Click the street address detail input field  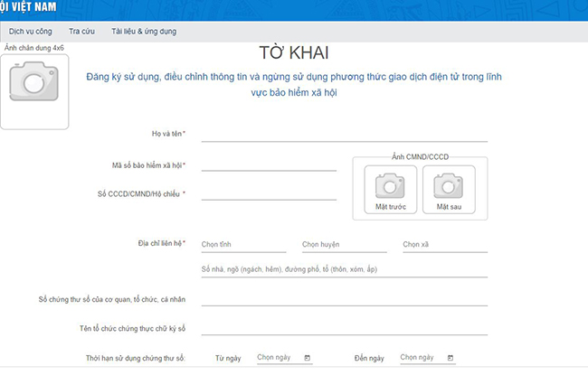pyautogui.click(x=344, y=269)
